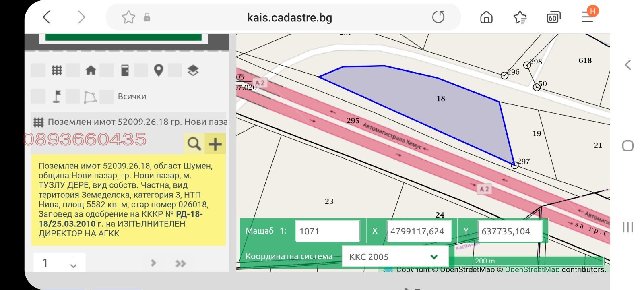Open the browser hamburger menu
The image size is (644, 290).
click(587, 17)
